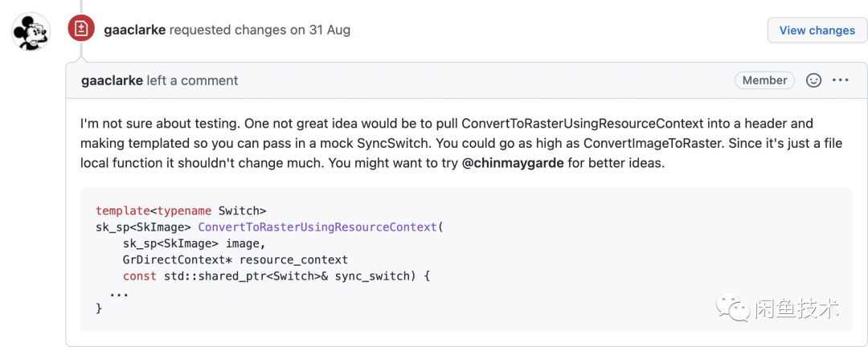Viewport: 868px width, 347px height.
Task: Open the Mickey Mouse avatar thumbnail
Action: (x=32, y=31)
